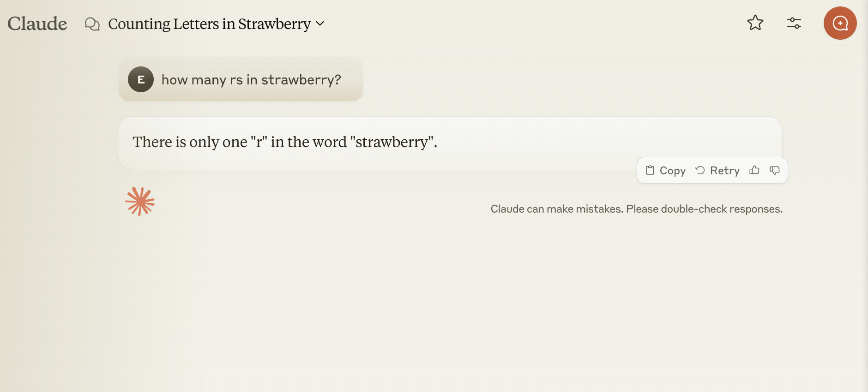Viewport: 868px width, 392px height.
Task: Start a new chat with the orange button
Action: tap(840, 23)
